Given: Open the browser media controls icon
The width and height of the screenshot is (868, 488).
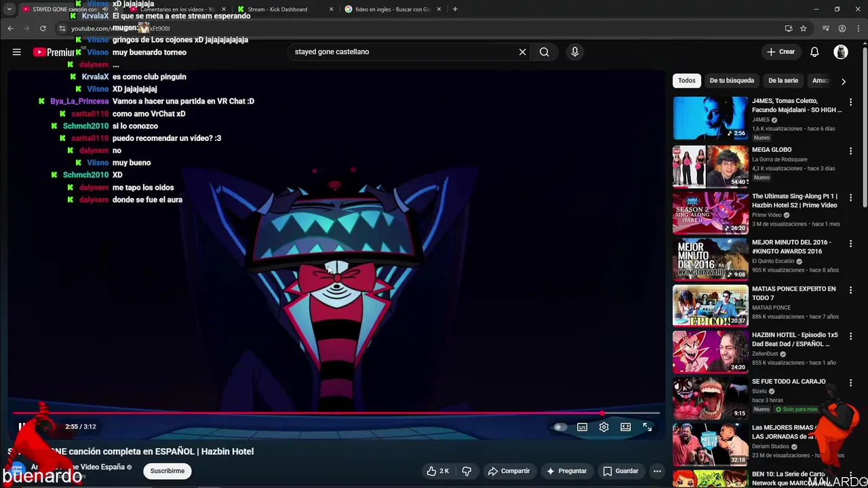Looking at the screenshot, I should (825, 28).
